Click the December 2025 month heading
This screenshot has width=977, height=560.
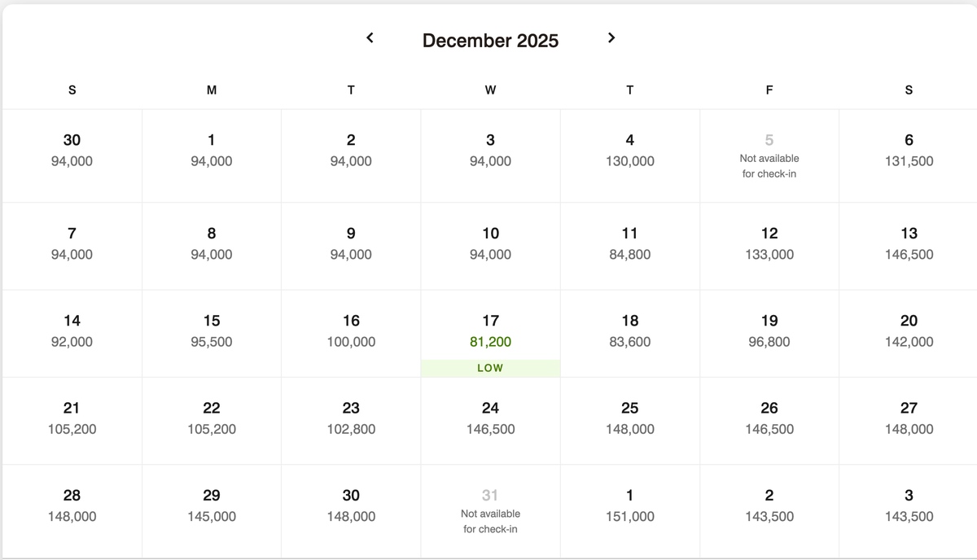(x=490, y=41)
